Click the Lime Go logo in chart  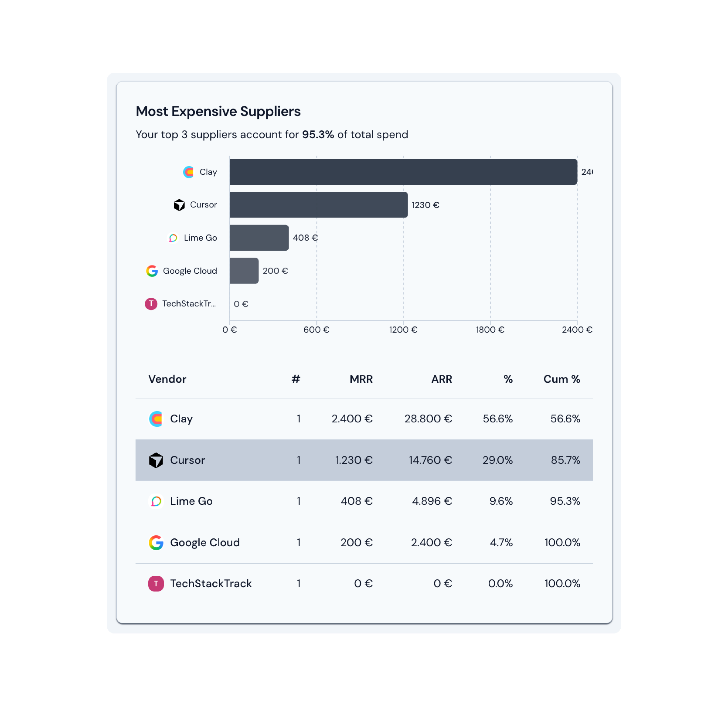pyautogui.click(x=173, y=238)
